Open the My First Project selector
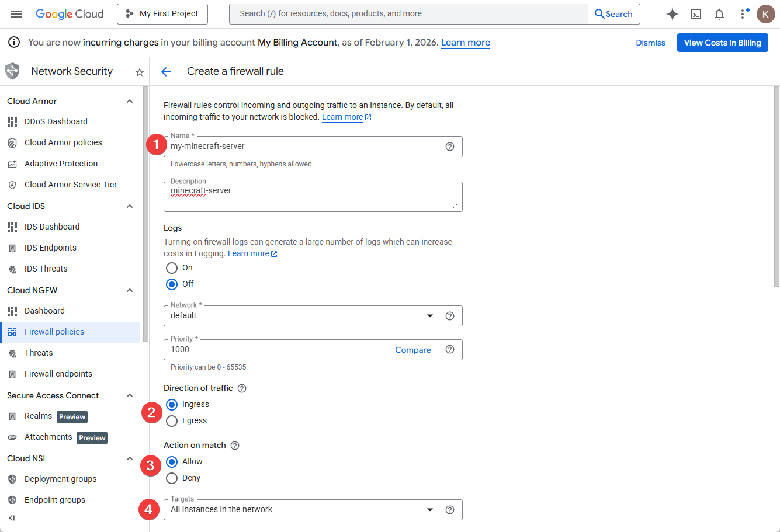 (x=162, y=14)
